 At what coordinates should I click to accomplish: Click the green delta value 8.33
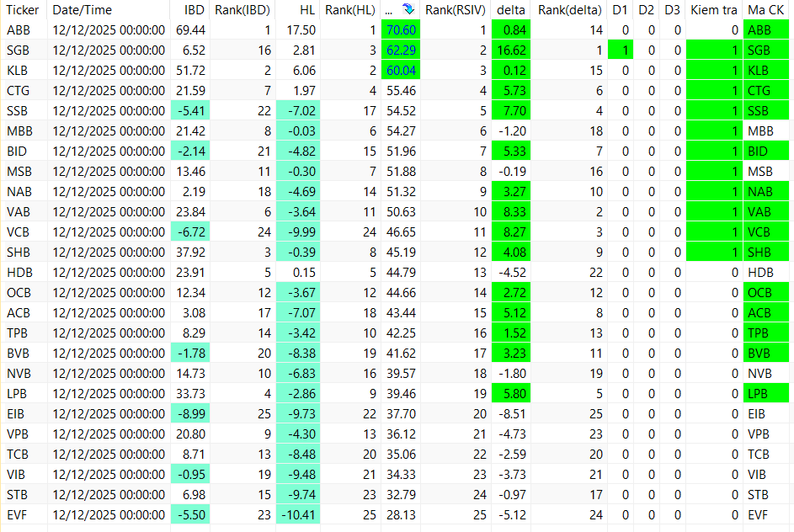(511, 211)
